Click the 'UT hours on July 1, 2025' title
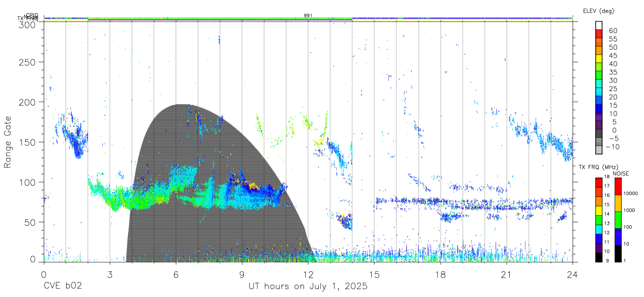 click(x=308, y=287)
